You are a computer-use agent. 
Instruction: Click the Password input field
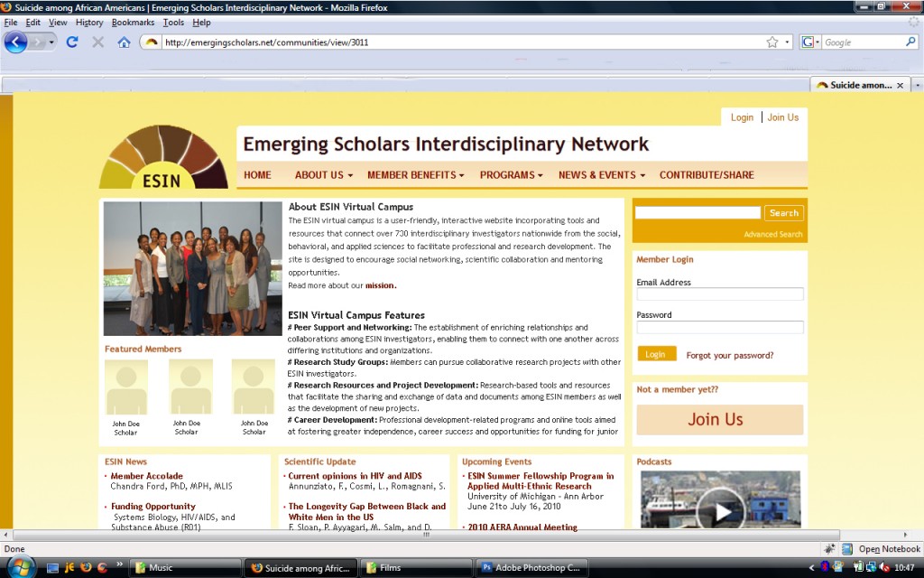pyautogui.click(x=719, y=327)
